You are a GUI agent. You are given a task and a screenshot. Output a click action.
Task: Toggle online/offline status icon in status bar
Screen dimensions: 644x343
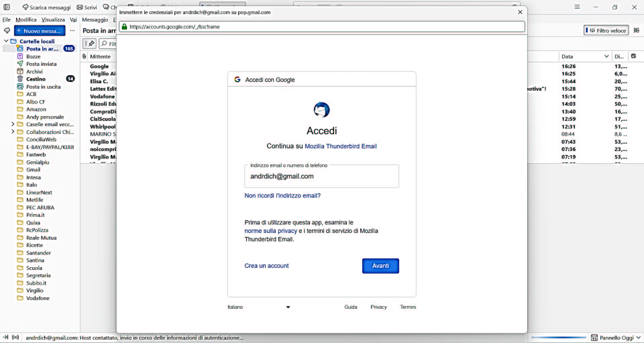[x=15, y=337]
